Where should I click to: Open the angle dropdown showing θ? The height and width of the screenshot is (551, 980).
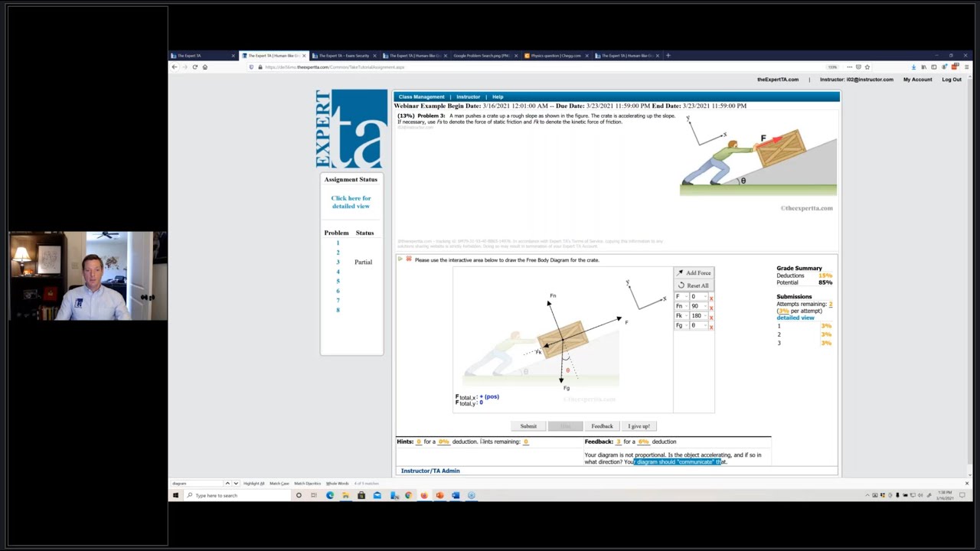coord(699,325)
